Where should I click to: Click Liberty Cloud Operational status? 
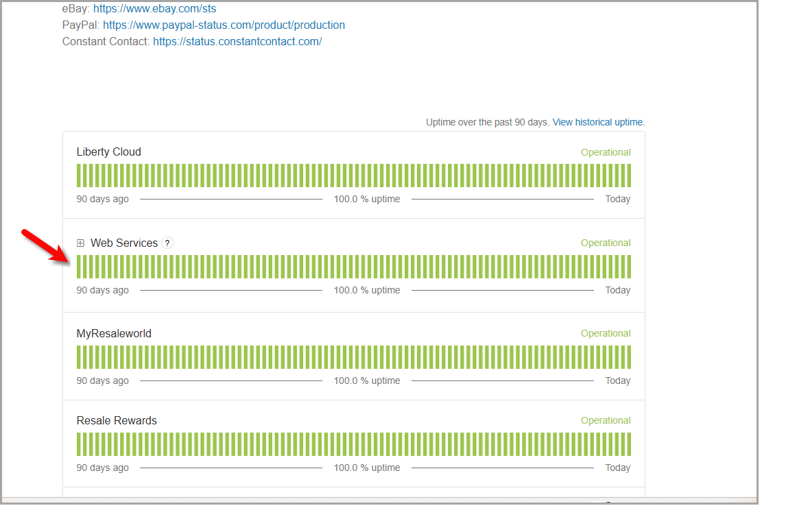[x=606, y=152]
